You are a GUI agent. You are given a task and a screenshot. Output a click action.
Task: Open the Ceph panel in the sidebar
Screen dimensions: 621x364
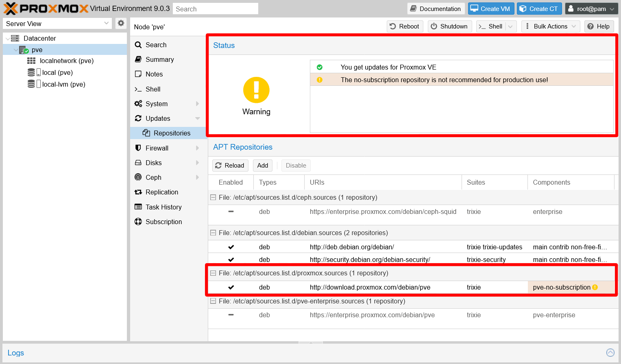138,177
